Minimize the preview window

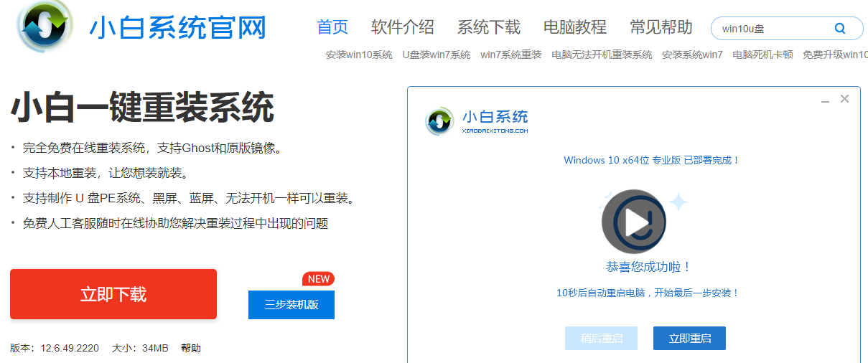pyautogui.click(x=826, y=101)
